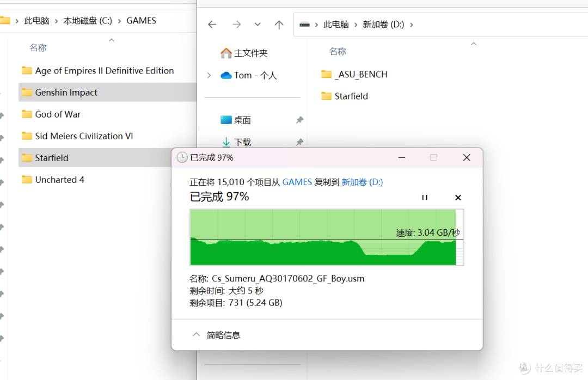
Task: Cancel the copy with the X beside pause
Action: click(458, 198)
